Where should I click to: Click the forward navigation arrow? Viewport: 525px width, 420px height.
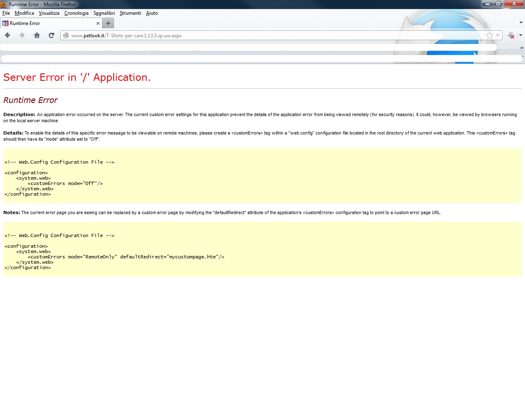click(22, 35)
